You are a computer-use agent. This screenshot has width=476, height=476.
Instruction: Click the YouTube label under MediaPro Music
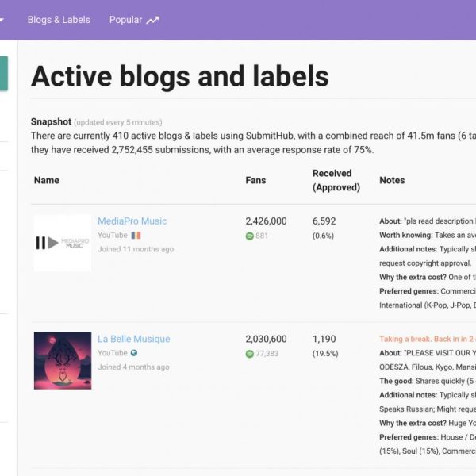point(113,236)
